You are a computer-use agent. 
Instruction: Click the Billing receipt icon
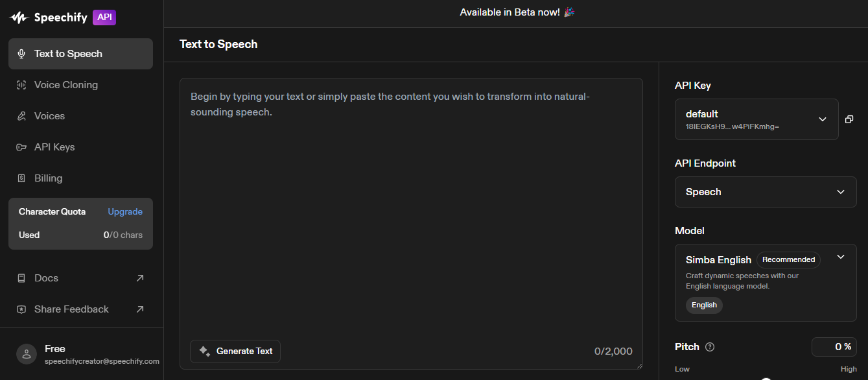coord(21,178)
